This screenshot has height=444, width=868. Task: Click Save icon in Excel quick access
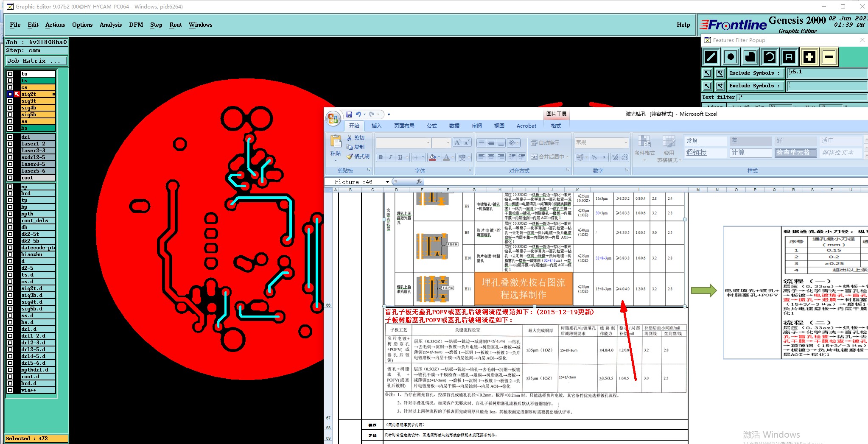(349, 114)
